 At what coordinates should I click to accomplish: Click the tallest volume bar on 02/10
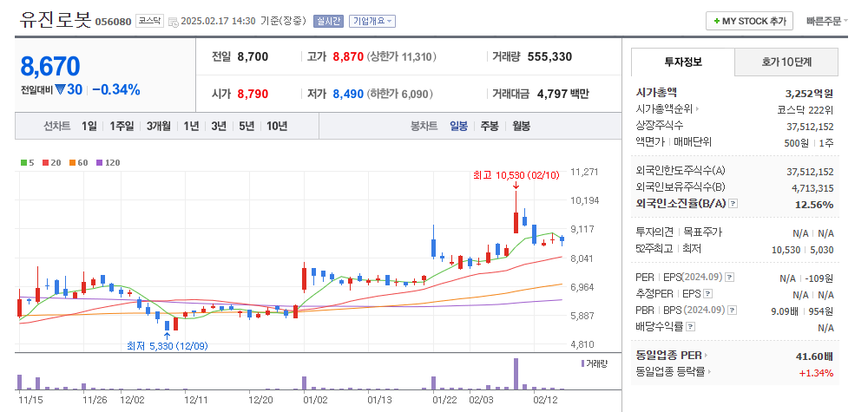516,374
